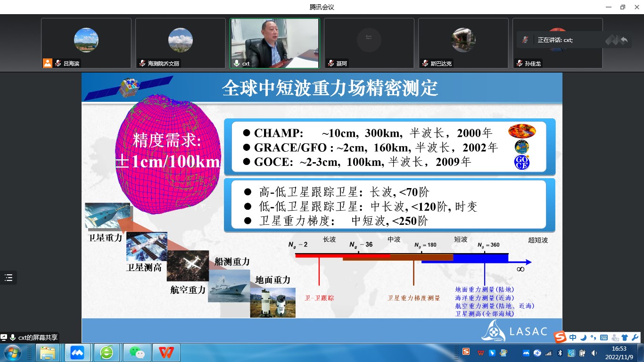This screenshot has height=362, width=644.
Task: Launch the 360 browser from the taskbar
Action: point(107,352)
